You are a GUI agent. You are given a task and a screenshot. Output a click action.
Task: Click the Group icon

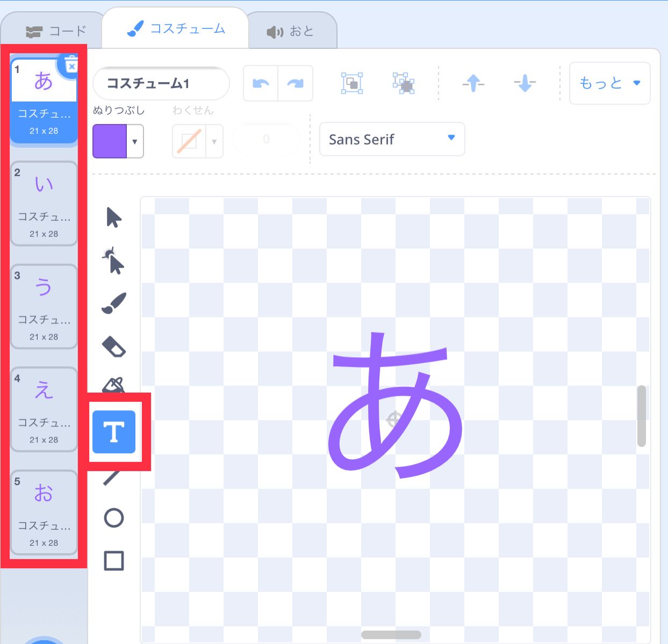click(352, 83)
